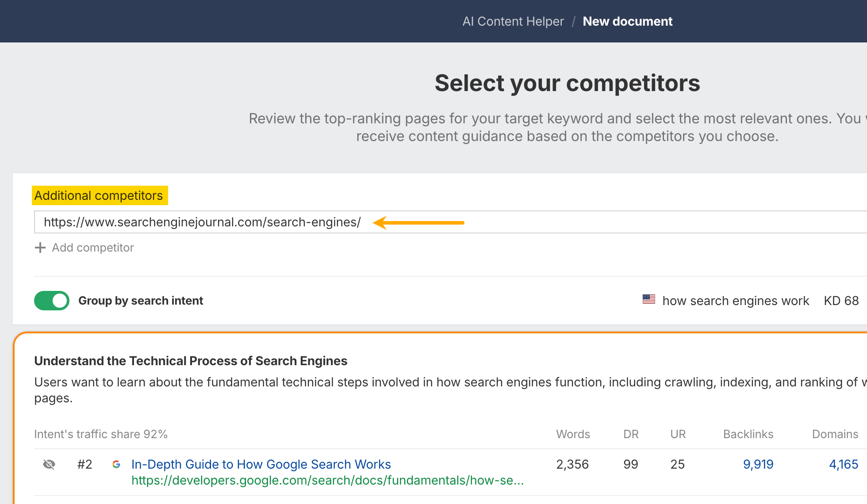The height and width of the screenshot is (504, 867).
Task: Click the Google favicon beside the guide title
Action: (116, 464)
